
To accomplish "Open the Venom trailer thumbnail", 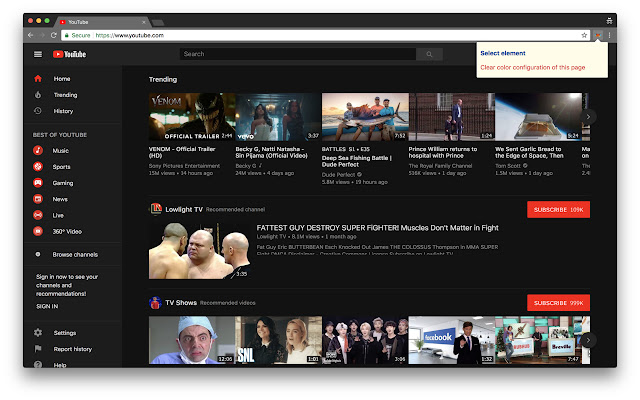I will (x=192, y=117).
